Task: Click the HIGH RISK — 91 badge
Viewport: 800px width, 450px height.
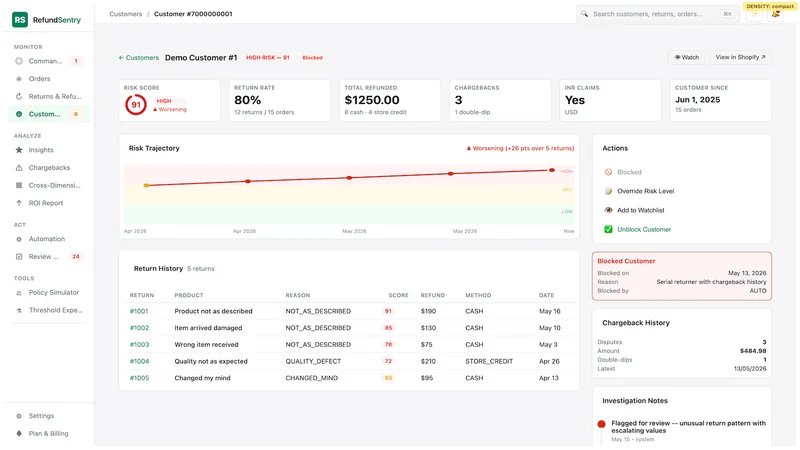Action: 268,58
